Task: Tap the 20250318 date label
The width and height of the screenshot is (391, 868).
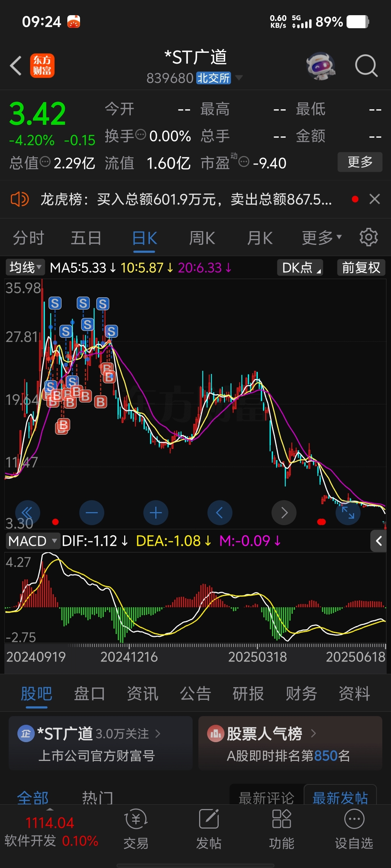Action: (257, 657)
